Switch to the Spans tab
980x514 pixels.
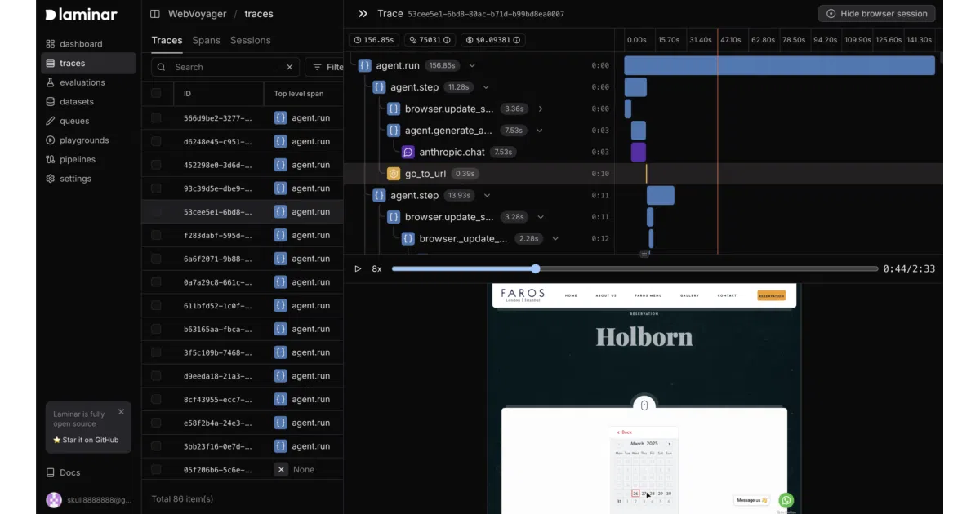tap(206, 40)
